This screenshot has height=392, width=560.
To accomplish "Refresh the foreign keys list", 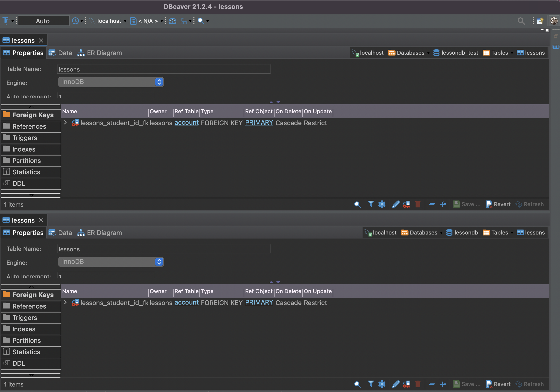I will point(530,204).
